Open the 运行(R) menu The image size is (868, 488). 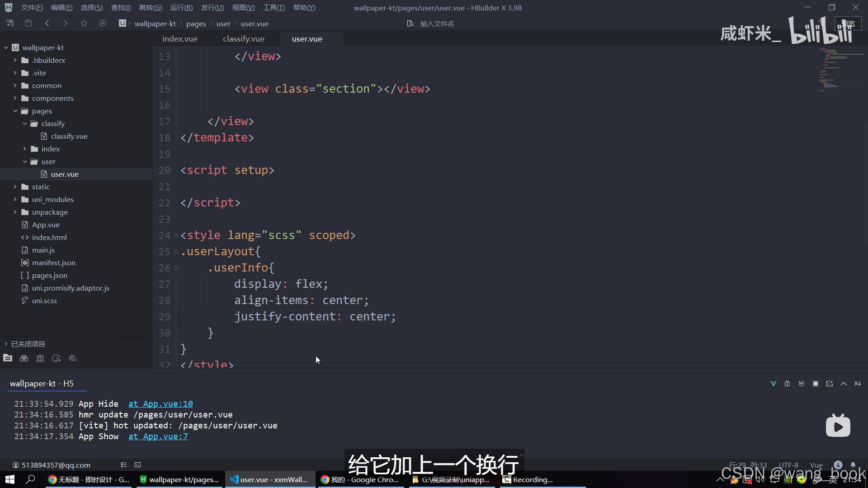pyautogui.click(x=181, y=8)
